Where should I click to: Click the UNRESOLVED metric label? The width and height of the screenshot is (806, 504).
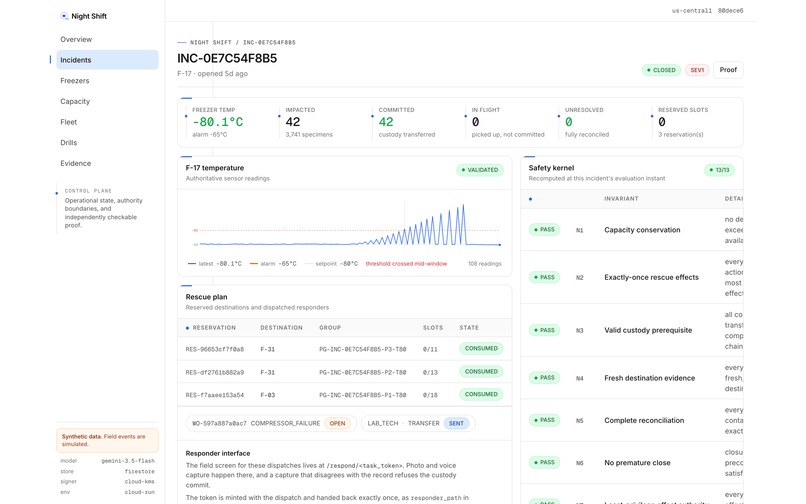[x=584, y=110]
